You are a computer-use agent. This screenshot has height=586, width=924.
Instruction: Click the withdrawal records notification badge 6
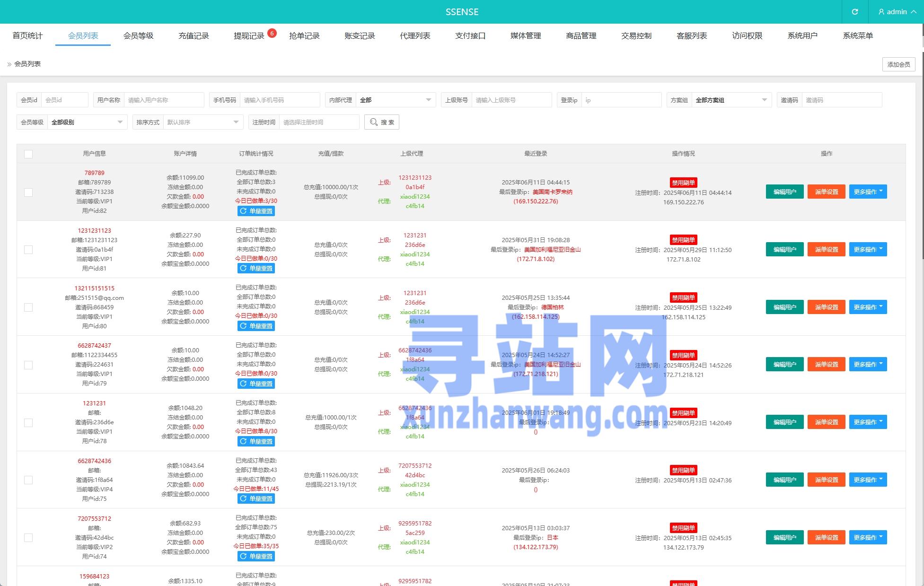(272, 33)
